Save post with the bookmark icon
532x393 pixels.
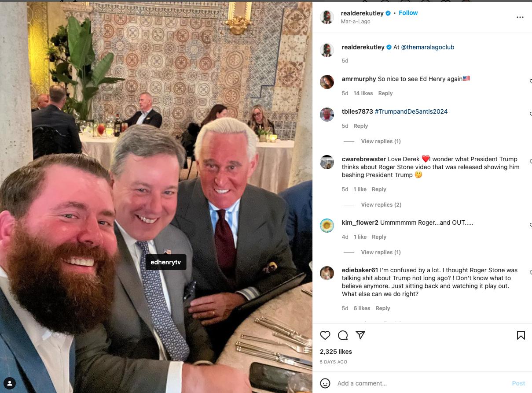pos(521,335)
